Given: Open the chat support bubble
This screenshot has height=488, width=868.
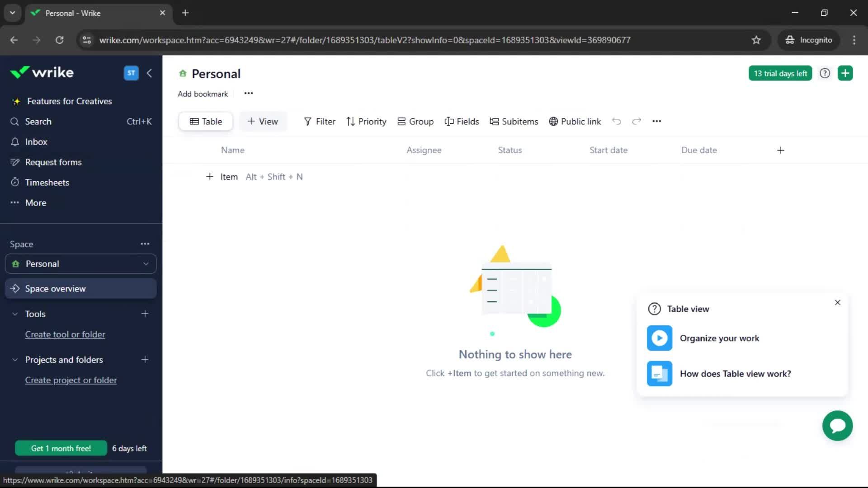Looking at the screenshot, I should pos(838,426).
